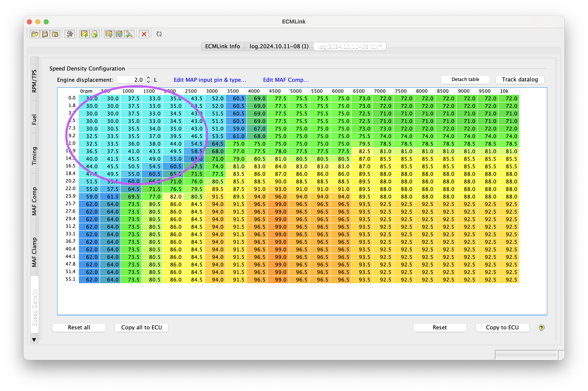Select the 36.7 row header
Viewport: 588px width, 391px height.
[71, 241]
